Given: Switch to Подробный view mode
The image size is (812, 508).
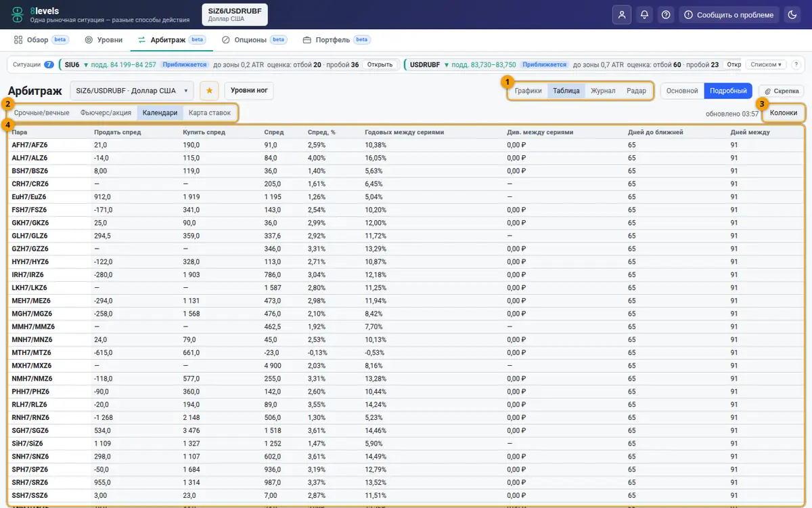Looking at the screenshot, I should click(x=728, y=91).
